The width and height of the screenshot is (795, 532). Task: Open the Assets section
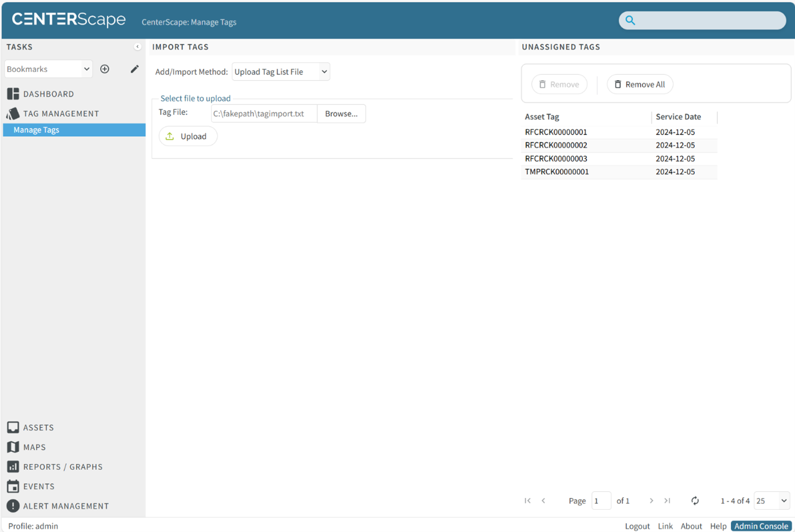coord(38,427)
